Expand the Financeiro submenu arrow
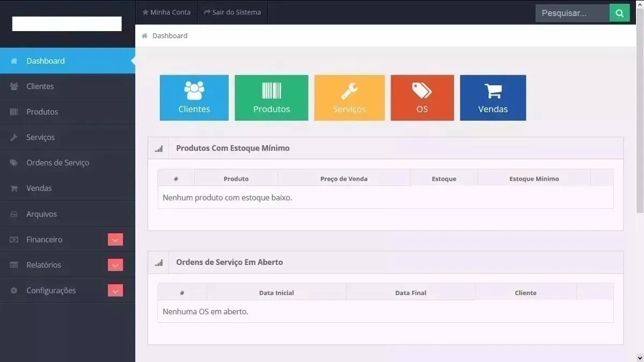This screenshot has height=362, width=644. (115, 240)
